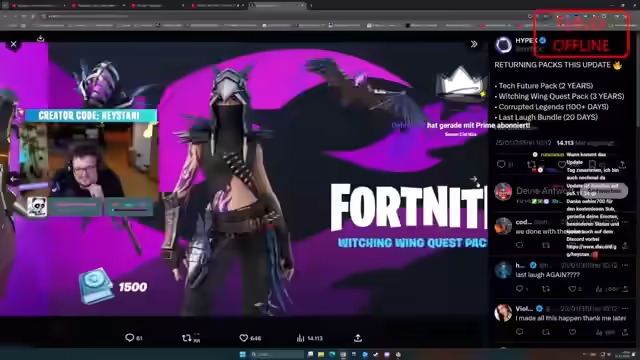This screenshot has width=640, height=360.
Task: Share the 'cod...' comment
Action: coord(625,245)
